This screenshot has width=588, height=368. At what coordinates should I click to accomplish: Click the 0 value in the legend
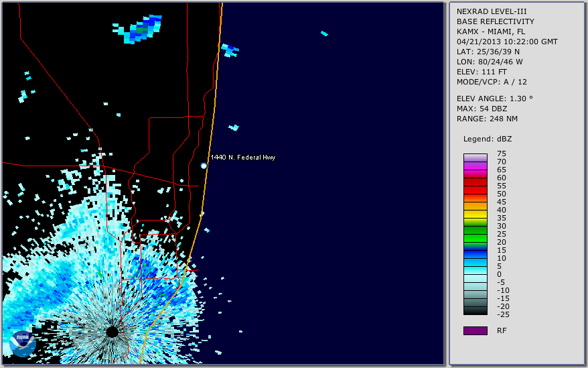point(499,274)
